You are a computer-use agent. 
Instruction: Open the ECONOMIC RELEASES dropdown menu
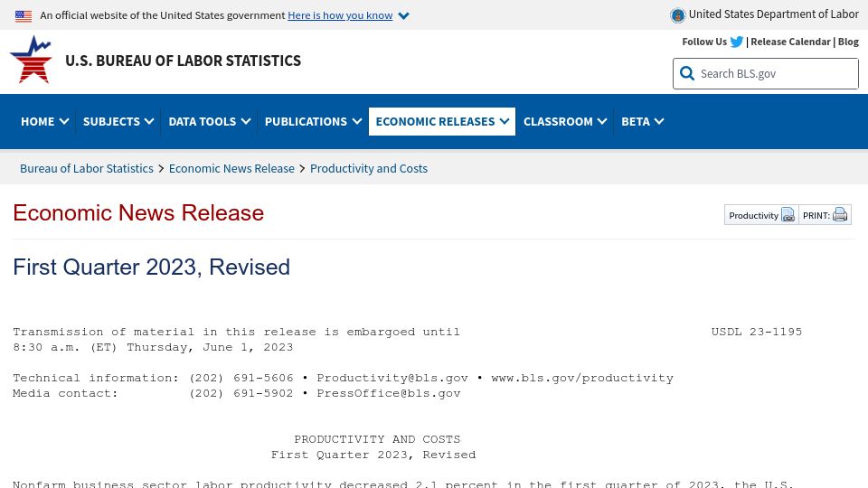tap(442, 122)
